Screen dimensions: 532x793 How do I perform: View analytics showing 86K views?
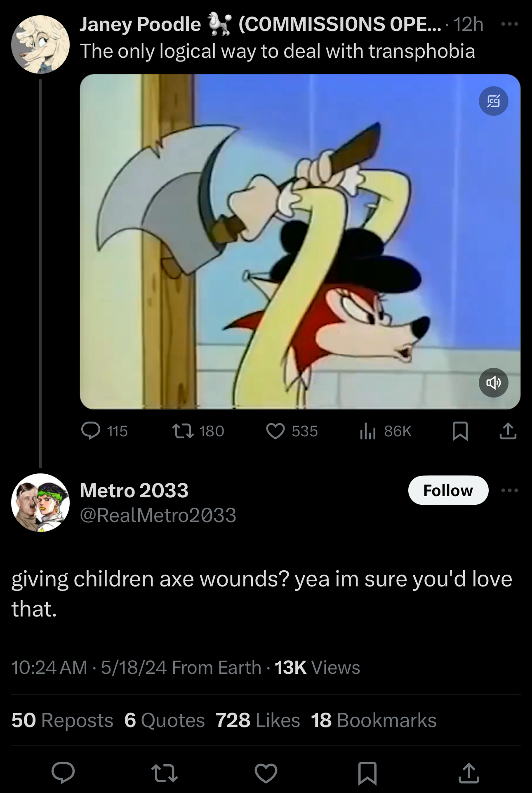tap(386, 431)
